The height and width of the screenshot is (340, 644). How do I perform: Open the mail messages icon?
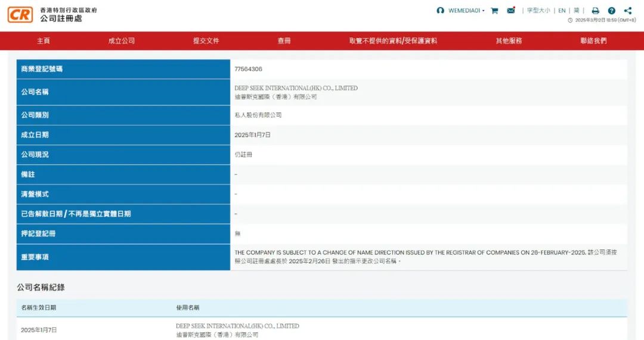(511, 10)
